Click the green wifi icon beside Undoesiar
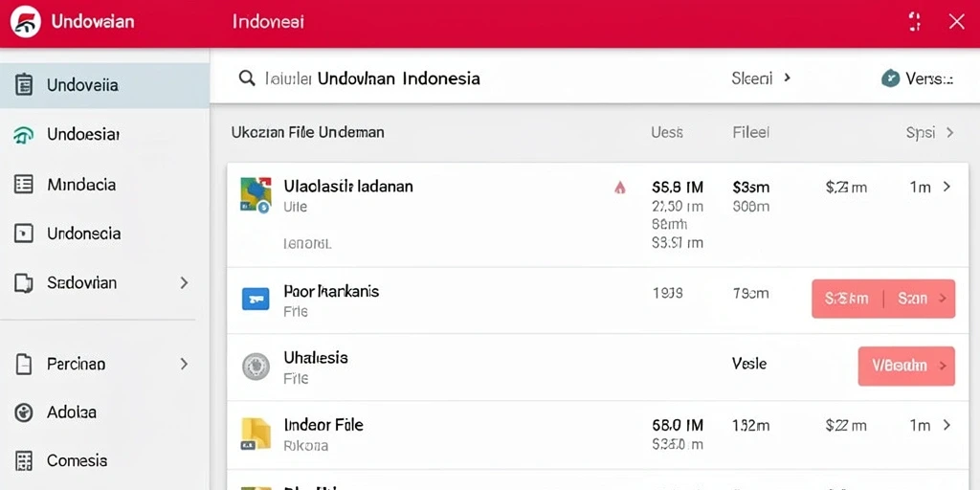The height and width of the screenshot is (490, 980). pos(23,134)
